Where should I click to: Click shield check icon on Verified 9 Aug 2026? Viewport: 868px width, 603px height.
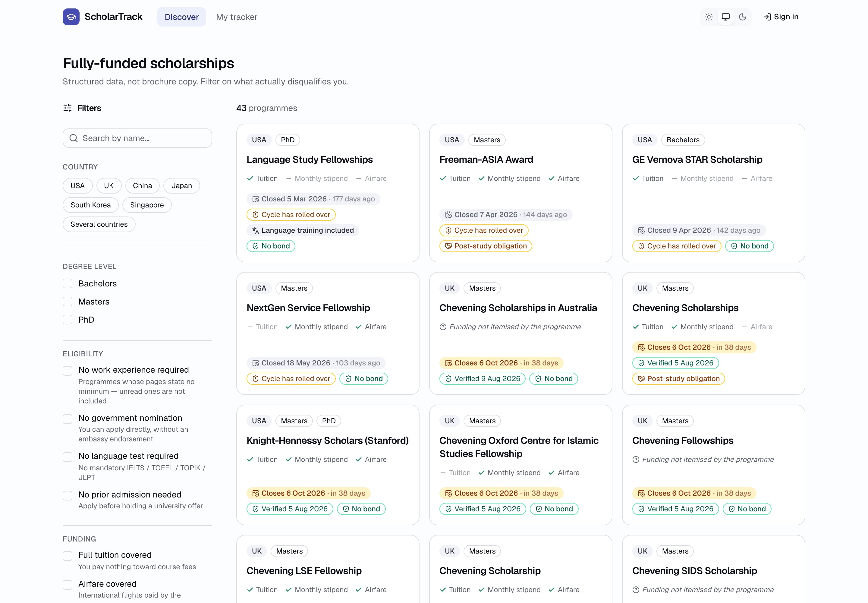[x=448, y=379]
